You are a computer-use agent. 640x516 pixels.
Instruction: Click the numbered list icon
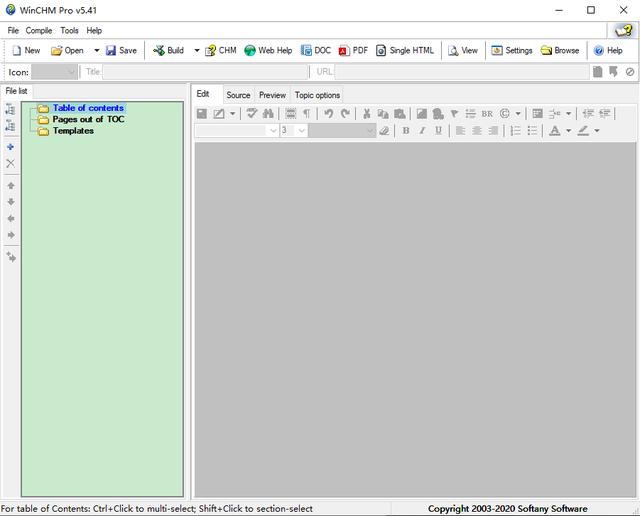[x=516, y=131]
